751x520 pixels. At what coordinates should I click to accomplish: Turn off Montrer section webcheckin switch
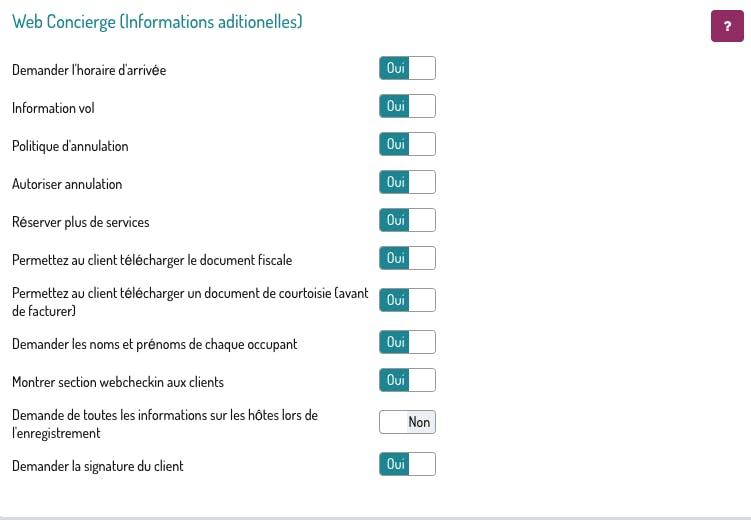pos(407,380)
